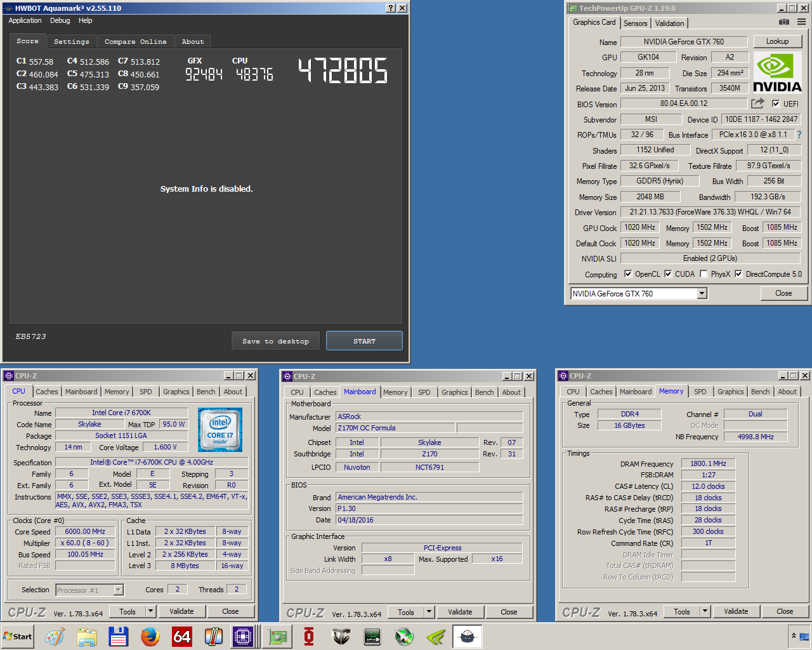Expand Tools arrow in CPU-Z CPU window
Viewport: 812px width, 650px height.
[150, 612]
